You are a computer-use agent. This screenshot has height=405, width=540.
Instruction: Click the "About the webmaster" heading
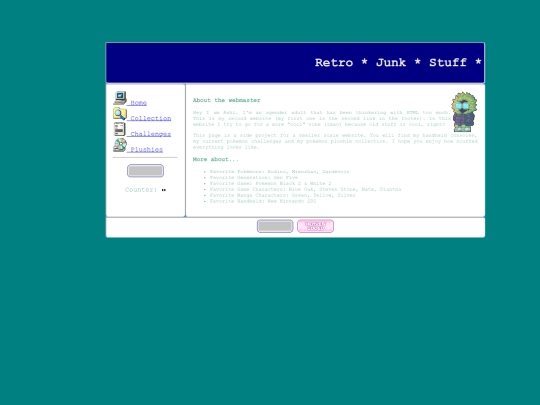tap(227, 100)
